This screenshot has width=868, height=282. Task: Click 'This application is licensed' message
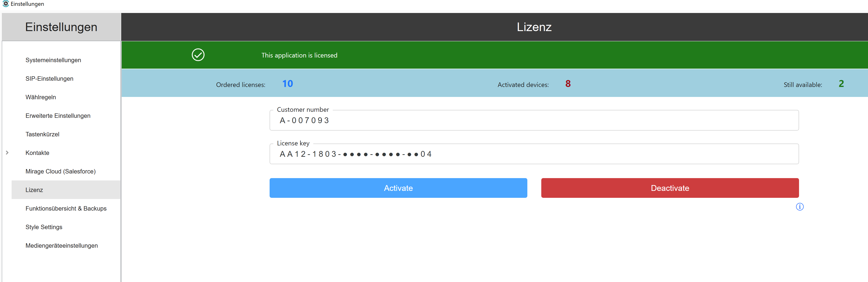click(299, 55)
